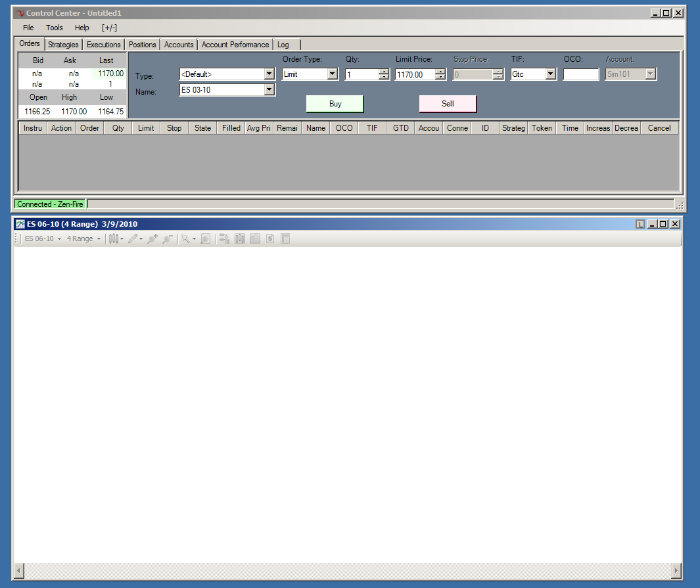This screenshot has height=588, width=700.
Task: Open the 4 Range interval dropdown
Action: 83,238
